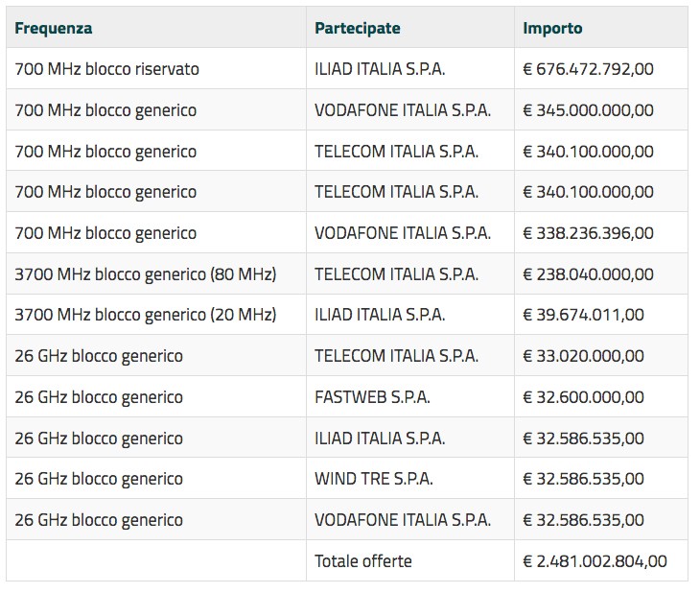Select the 3700 MHz blocco generico (80 MHz) cell
The height and width of the screenshot is (593, 700).
click(156, 273)
